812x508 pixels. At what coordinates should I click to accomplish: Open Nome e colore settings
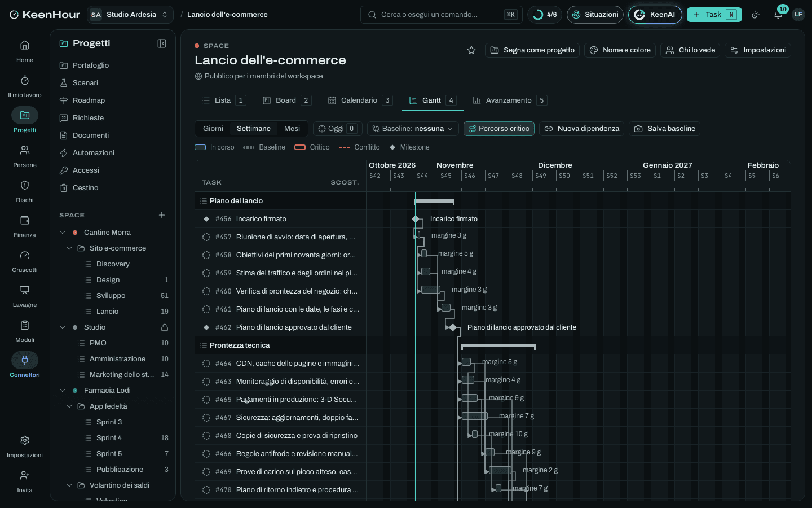[x=620, y=50]
